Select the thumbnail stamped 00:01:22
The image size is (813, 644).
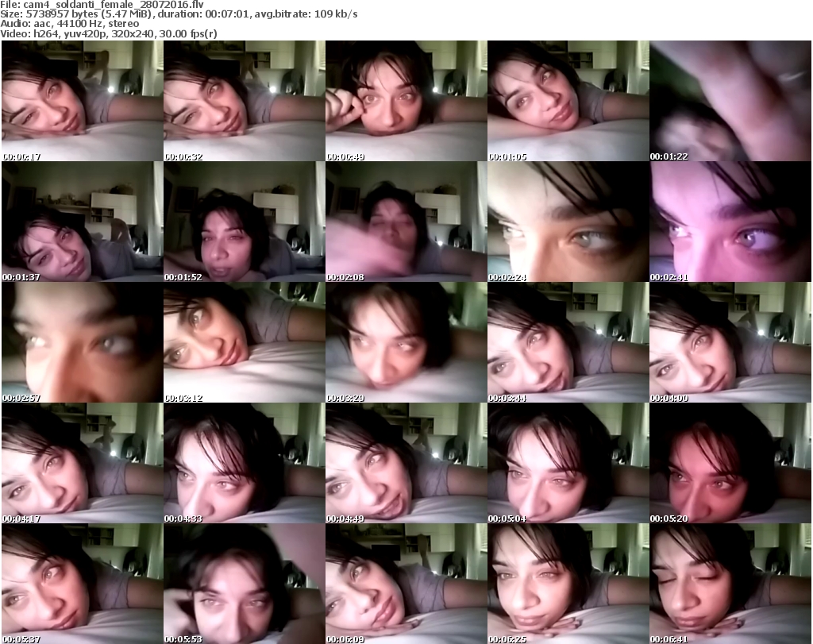[x=730, y=101]
